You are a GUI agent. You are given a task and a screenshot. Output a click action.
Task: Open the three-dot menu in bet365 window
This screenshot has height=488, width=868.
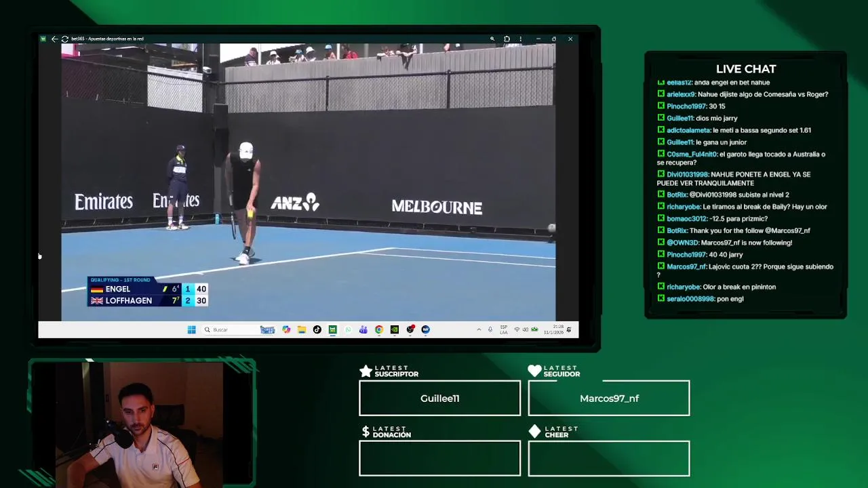[x=520, y=39]
